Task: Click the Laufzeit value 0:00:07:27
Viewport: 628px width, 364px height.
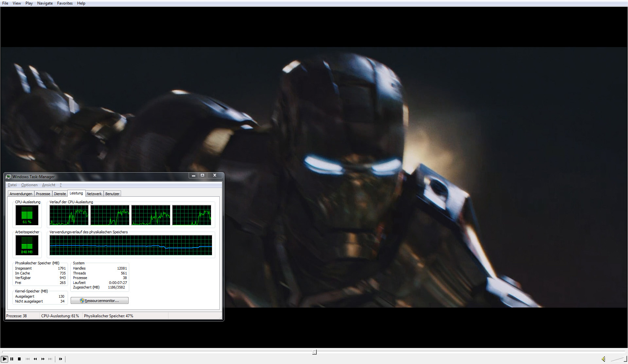Action: click(118, 283)
